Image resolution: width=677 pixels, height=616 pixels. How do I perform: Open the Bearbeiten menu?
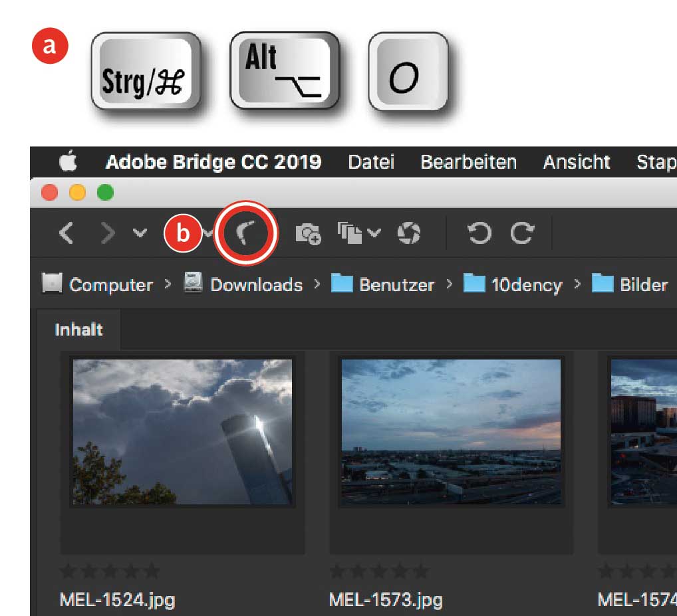(468, 162)
